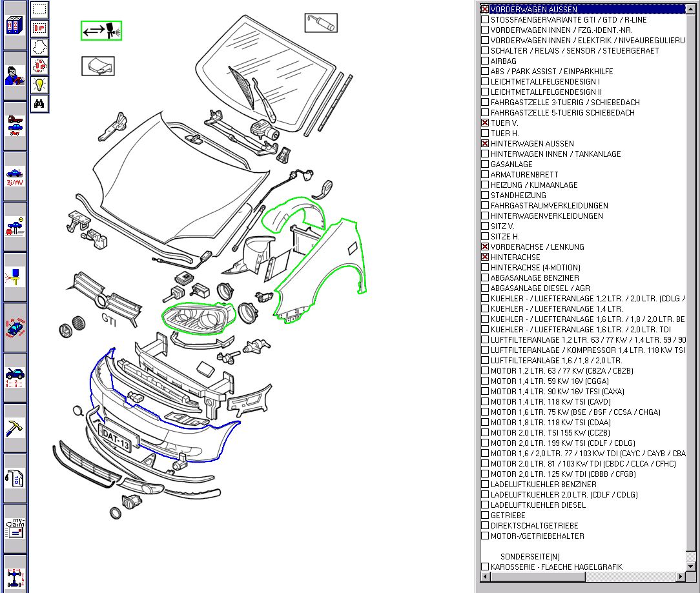Image resolution: width=700 pixels, height=593 pixels.
Task: Open the hammer repair work icon
Action: click(15, 428)
